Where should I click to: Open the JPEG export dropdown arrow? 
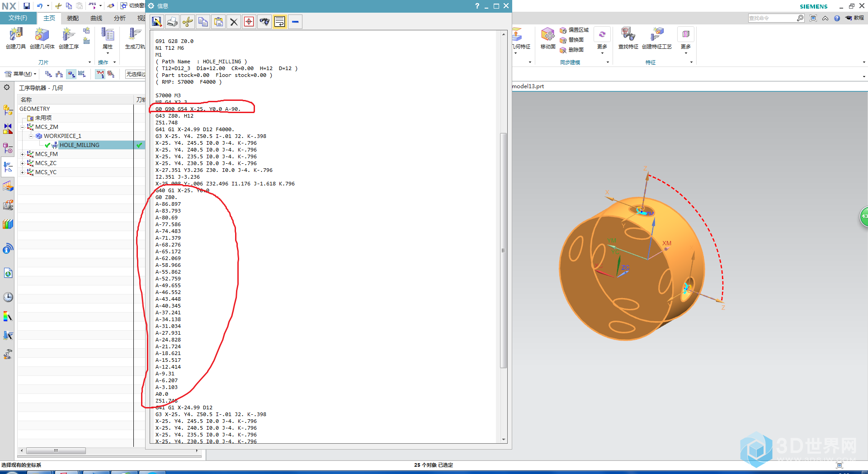tap(100, 6)
